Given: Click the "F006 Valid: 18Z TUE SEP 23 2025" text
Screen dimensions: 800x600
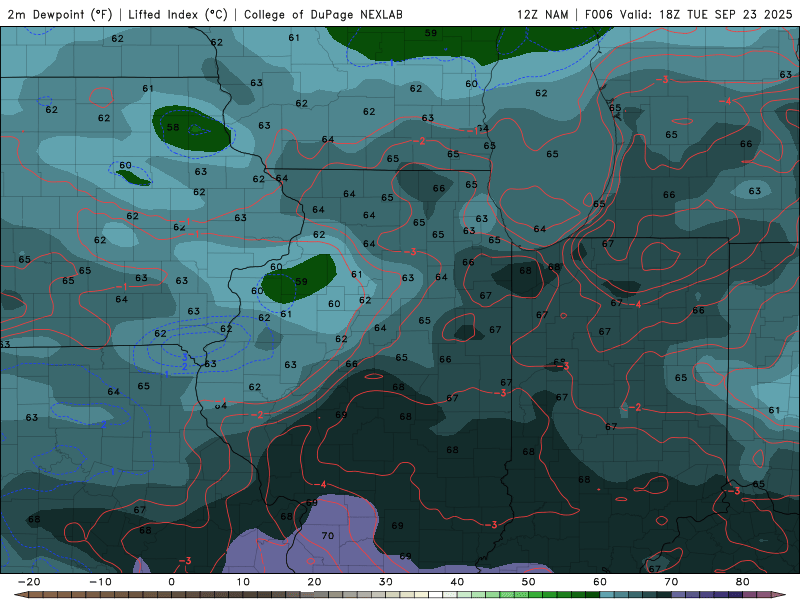Looking at the screenshot, I should click(688, 14).
